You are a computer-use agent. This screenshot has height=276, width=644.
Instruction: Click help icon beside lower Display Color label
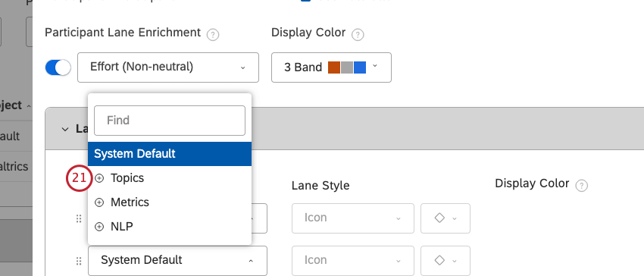pyautogui.click(x=581, y=186)
